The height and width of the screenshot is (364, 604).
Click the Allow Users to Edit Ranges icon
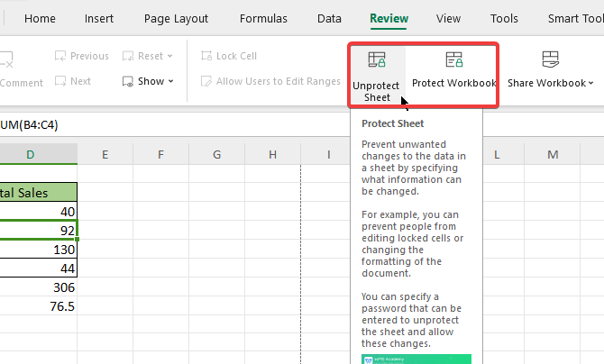(x=206, y=81)
